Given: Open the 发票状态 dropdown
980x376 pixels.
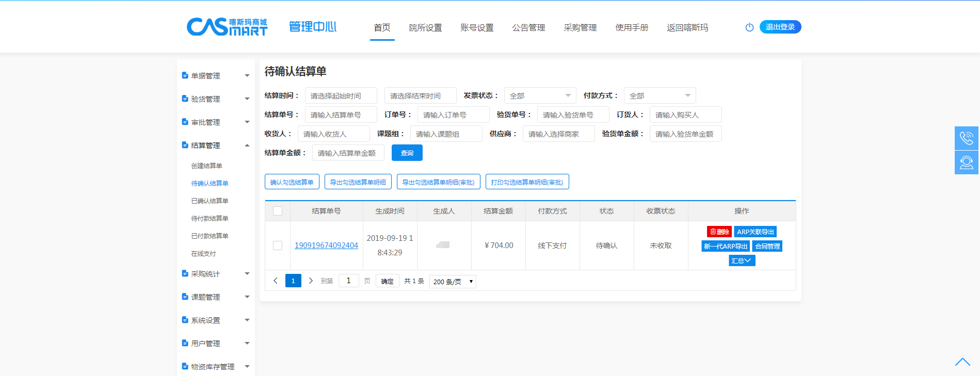Looking at the screenshot, I should pyautogui.click(x=540, y=96).
